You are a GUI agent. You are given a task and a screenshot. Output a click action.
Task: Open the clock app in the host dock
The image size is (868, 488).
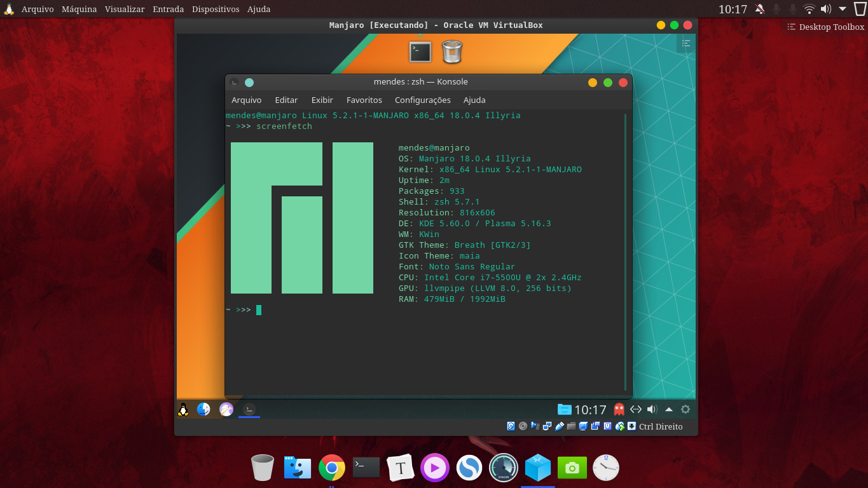(606, 468)
